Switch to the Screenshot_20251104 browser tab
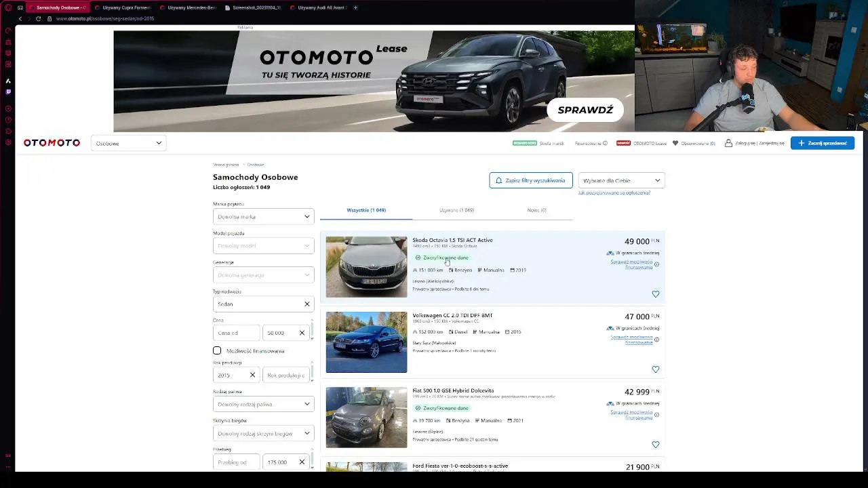This screenshot has height=488, width=868. coord(253,7)
